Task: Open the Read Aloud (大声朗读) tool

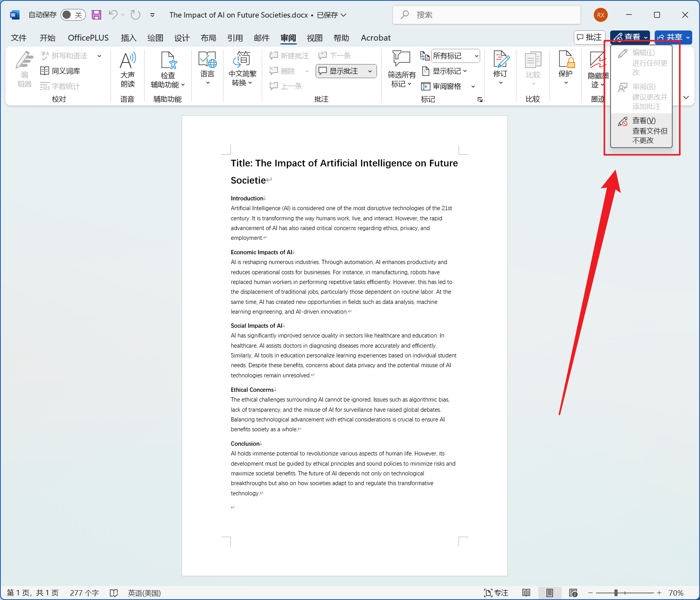Action: click(127, 70)
